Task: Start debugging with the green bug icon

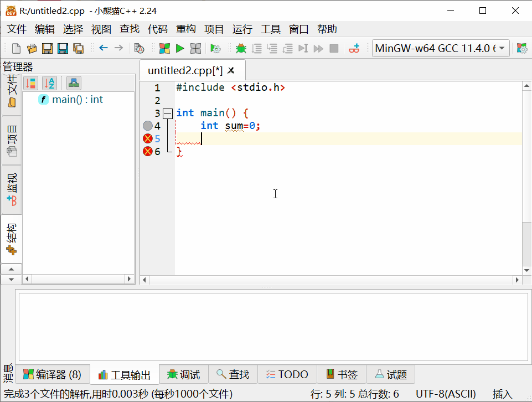Action: click(241, 49)
